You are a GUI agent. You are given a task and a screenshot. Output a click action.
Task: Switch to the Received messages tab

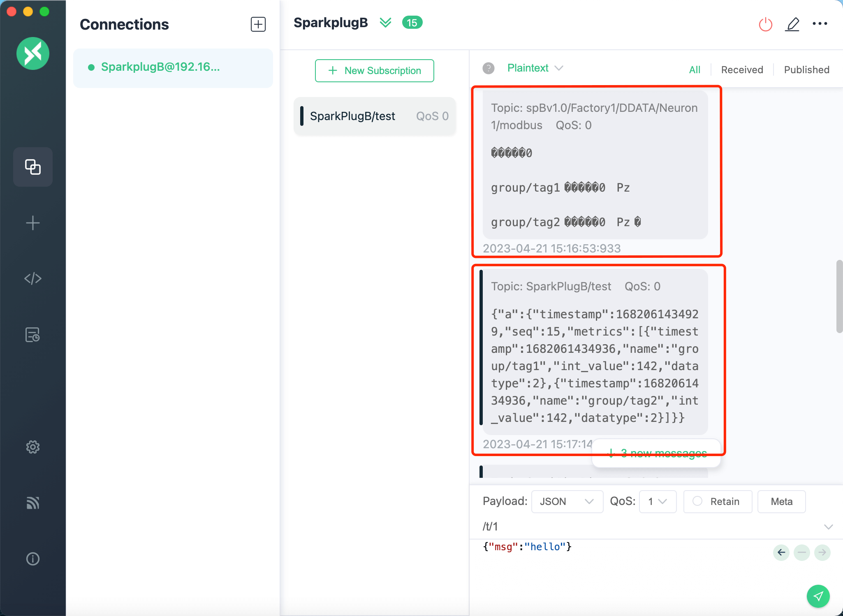pyautogui.click(x=742, y=69)
